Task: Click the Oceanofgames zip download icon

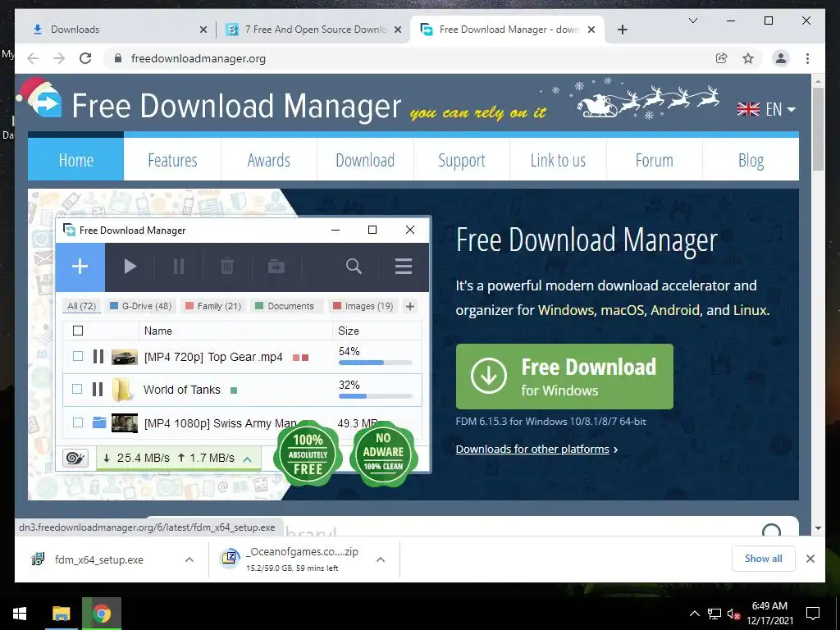Action: click(x=231, y=558)
